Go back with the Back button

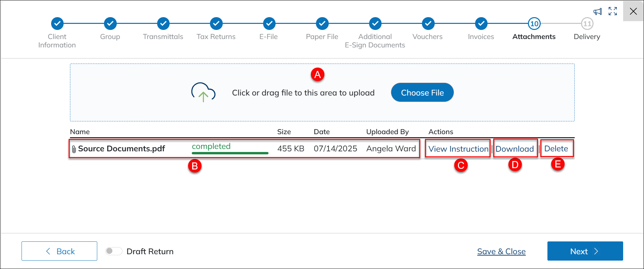[x=59, y=251]
